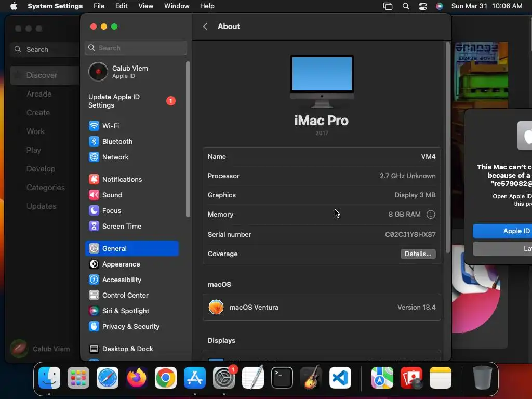Open Bluetooth settings icon
Viewport: 532px width, 399px height.
[94, 141]
